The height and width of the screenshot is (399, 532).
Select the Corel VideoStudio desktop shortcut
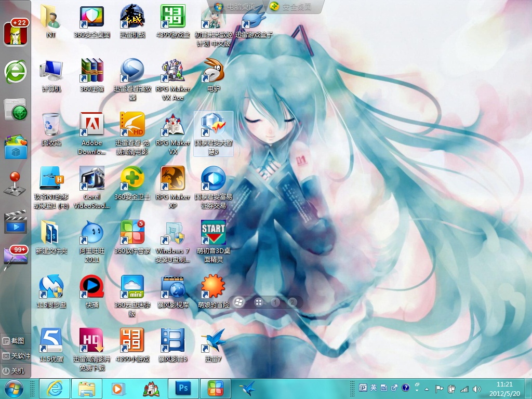pyautogui.click(x=91, y=188)
